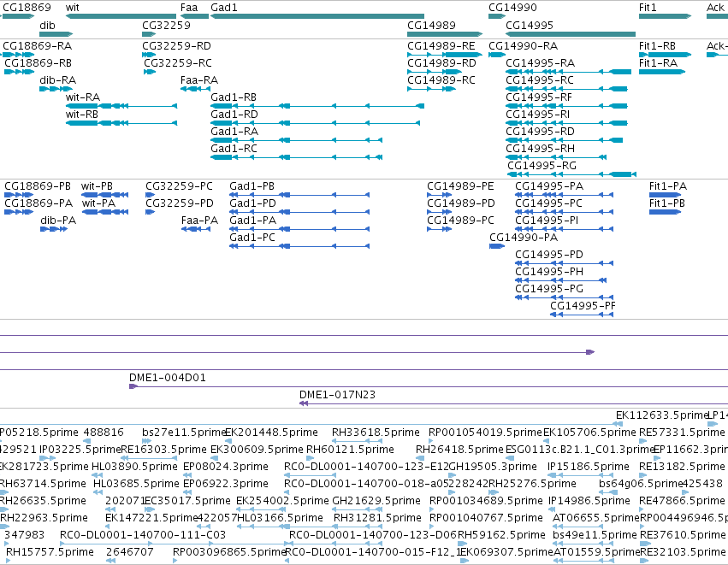This screenshot has width=728, height=565.
Task: Select protein Faa-PA
Action: click(x=195, y=230)
